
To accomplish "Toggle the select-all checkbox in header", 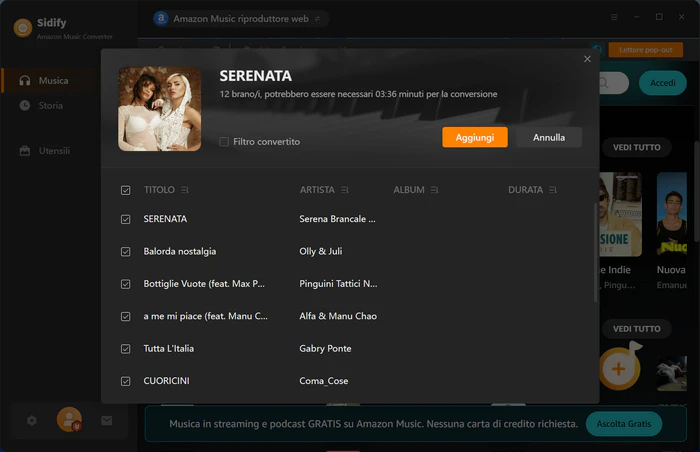I will click(x=125, y=190).
